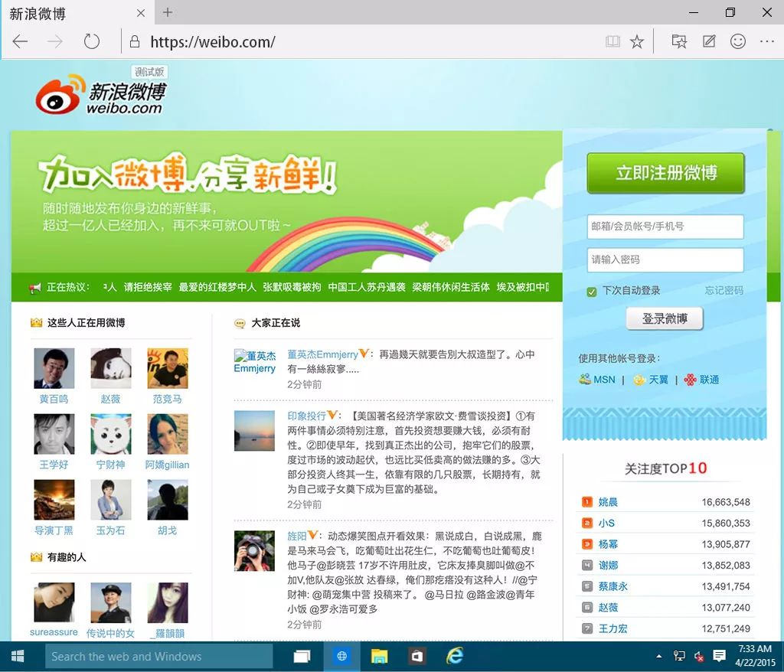
Task: Click the MSN login icon
Action: (585, 380)
